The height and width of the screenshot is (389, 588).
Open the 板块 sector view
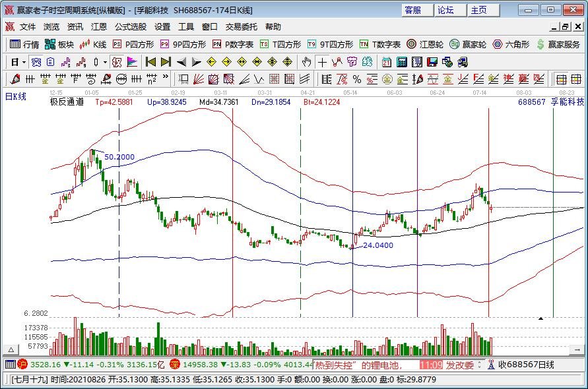coord(59,44)
